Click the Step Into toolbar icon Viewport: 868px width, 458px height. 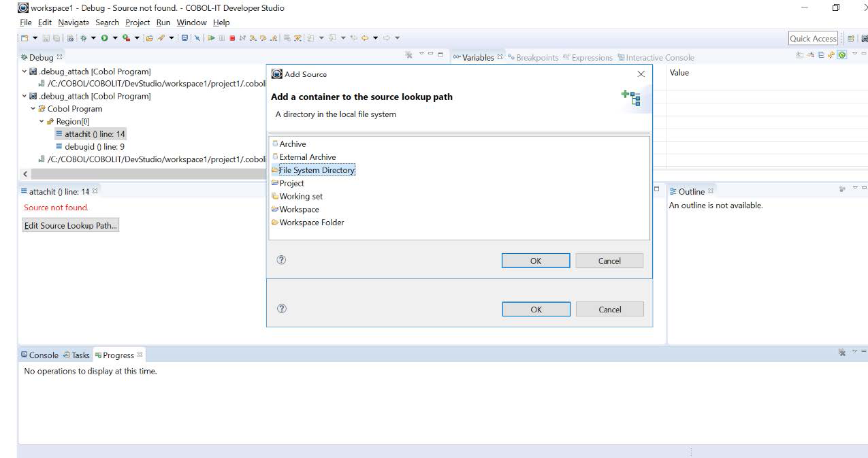tap(253, 37)
